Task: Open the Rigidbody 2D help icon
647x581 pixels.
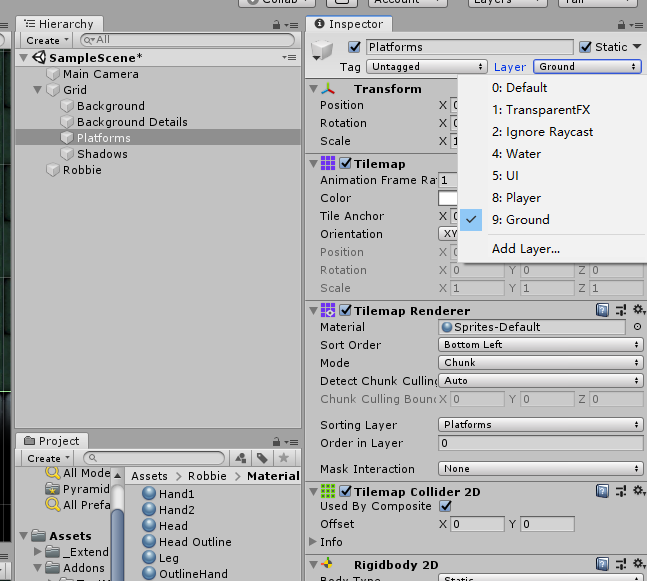Action: tap(602, 564)
